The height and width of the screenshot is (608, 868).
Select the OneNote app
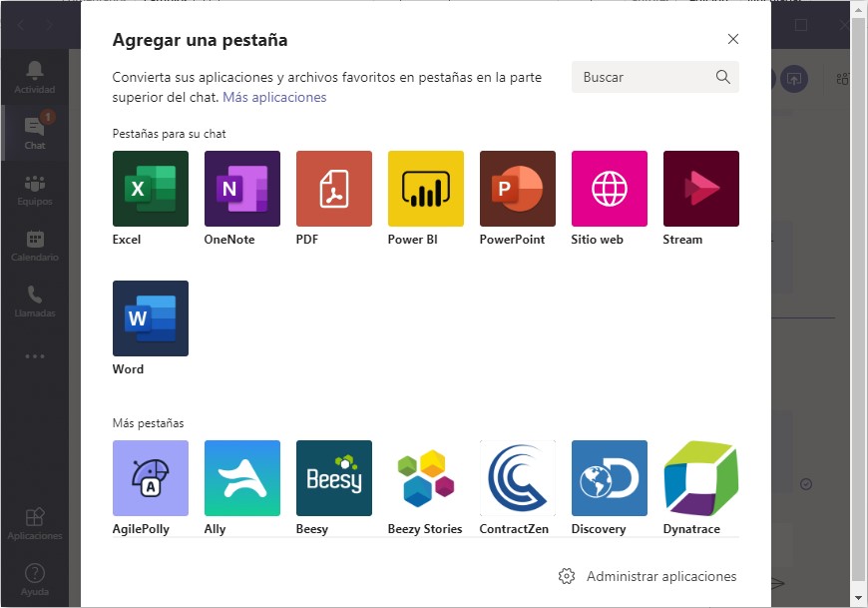click(241, 188)
